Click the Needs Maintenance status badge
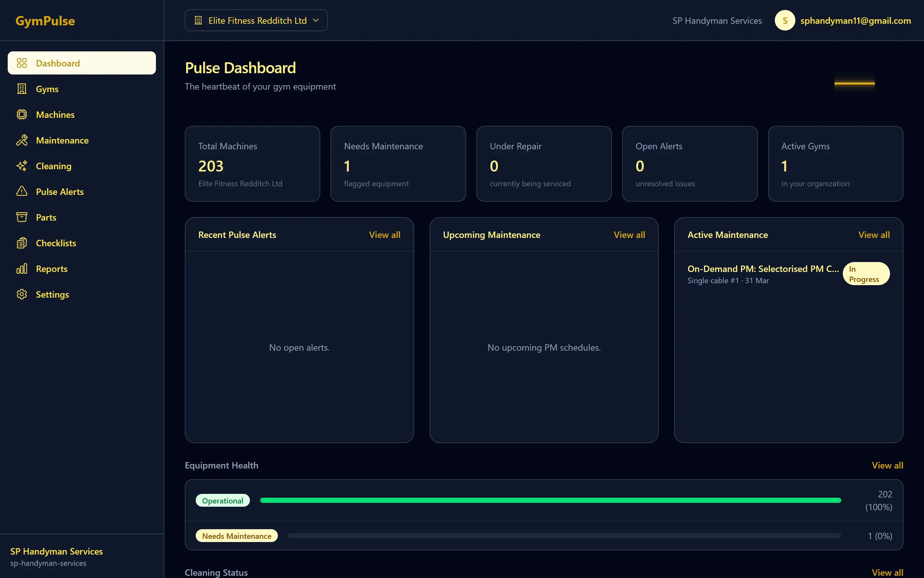924x578 pixels. coord(237,536)
